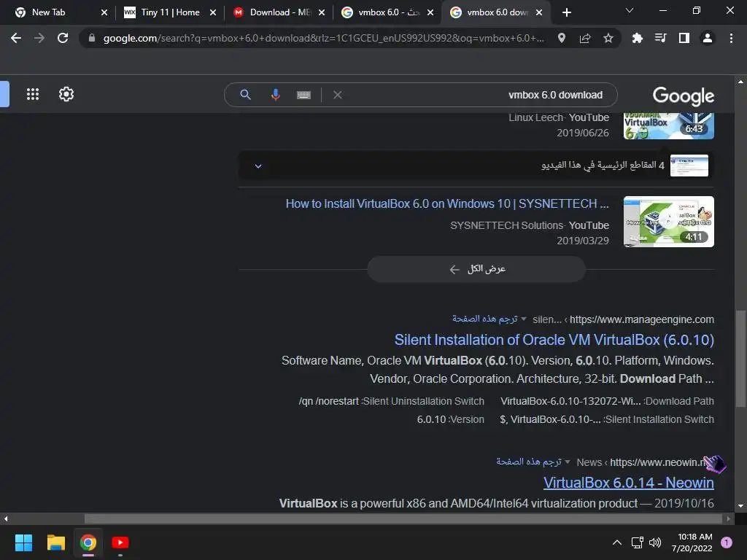Click the horizontal scrollbar left arrow

click(x=5, y=518)
